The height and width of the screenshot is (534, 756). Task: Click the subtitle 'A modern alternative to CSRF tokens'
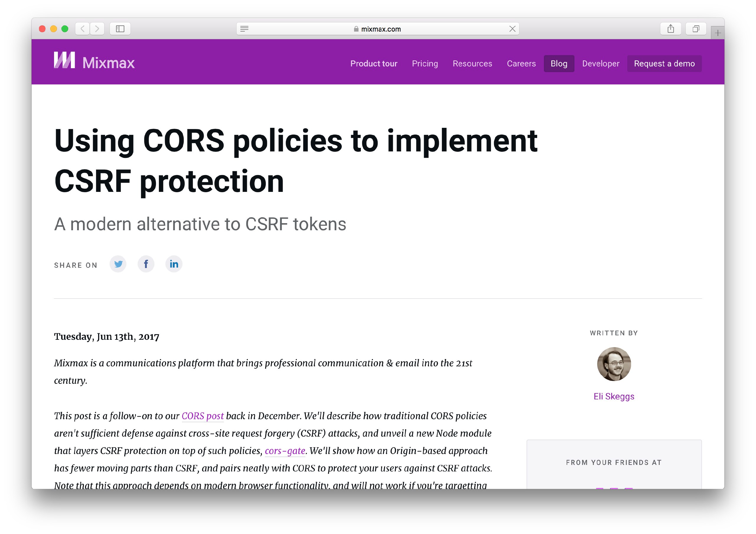coord(200,224)
